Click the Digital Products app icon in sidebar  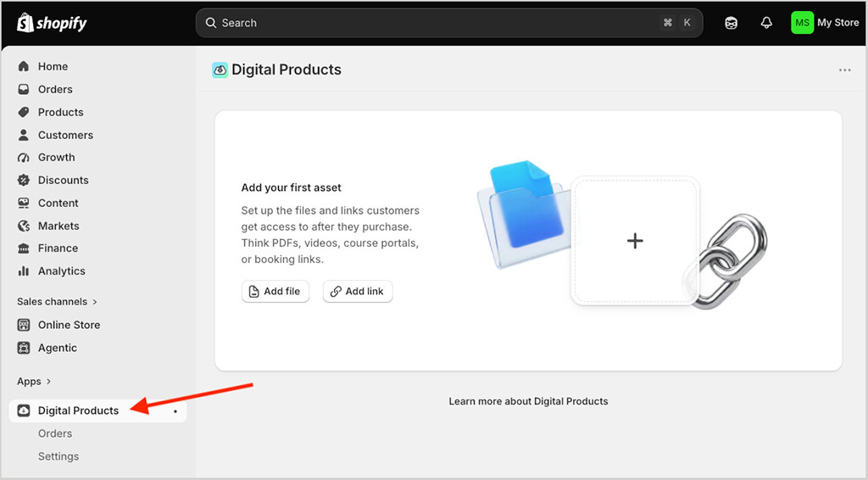click(23, 410)
